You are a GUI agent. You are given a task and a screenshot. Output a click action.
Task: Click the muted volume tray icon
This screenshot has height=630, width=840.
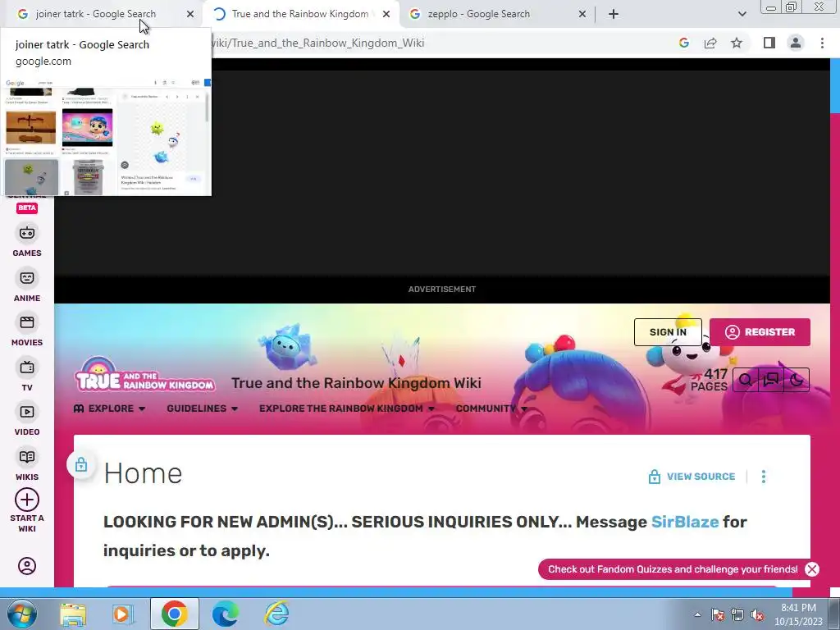(757, 614)
